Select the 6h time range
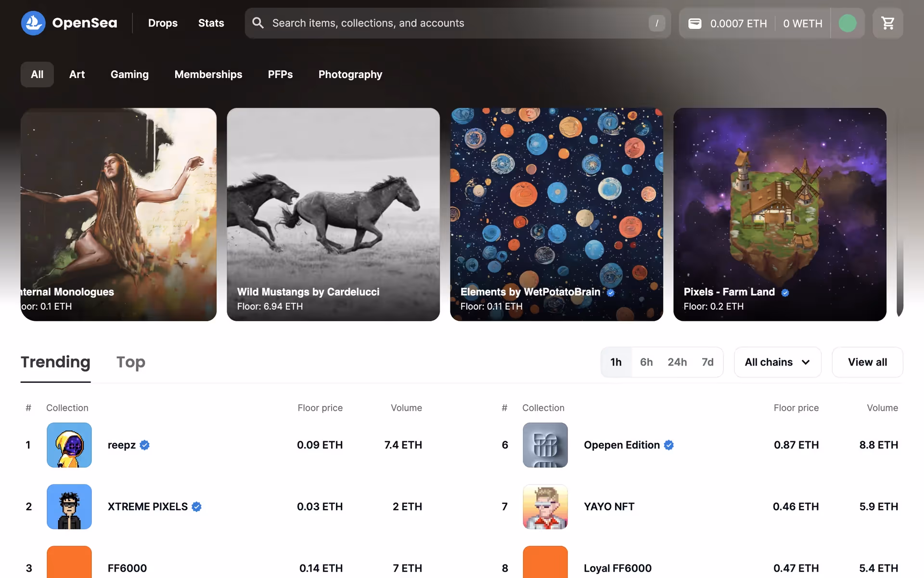The image size is (924, 578). coord(646,362)
